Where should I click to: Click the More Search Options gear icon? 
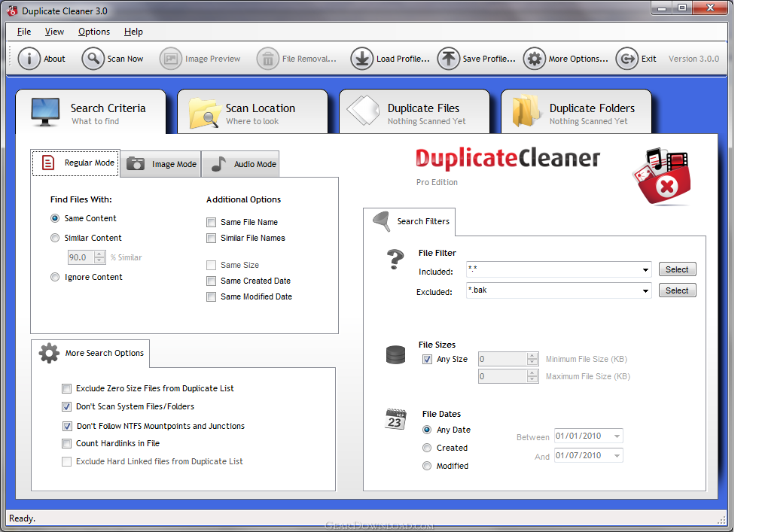coord(49,353)
